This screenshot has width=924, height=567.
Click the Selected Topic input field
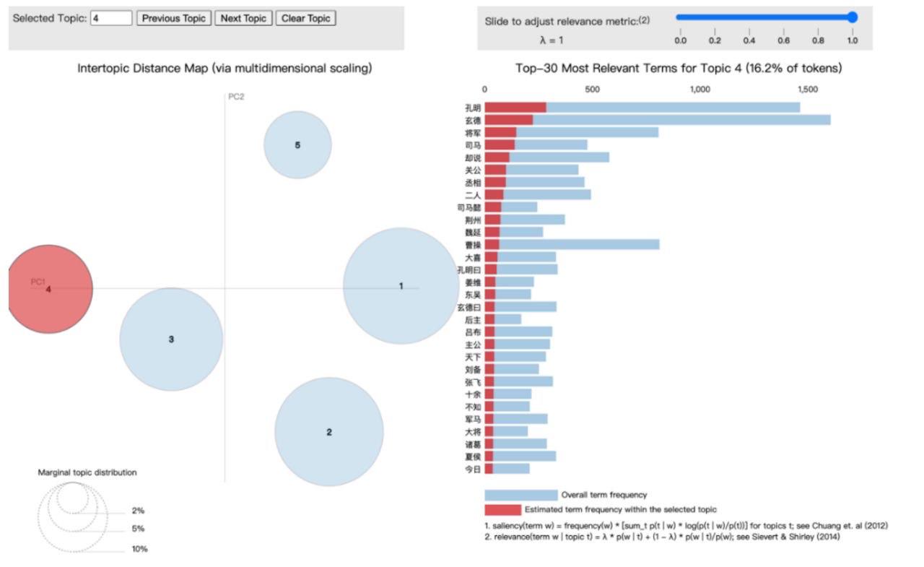point(111,18)
